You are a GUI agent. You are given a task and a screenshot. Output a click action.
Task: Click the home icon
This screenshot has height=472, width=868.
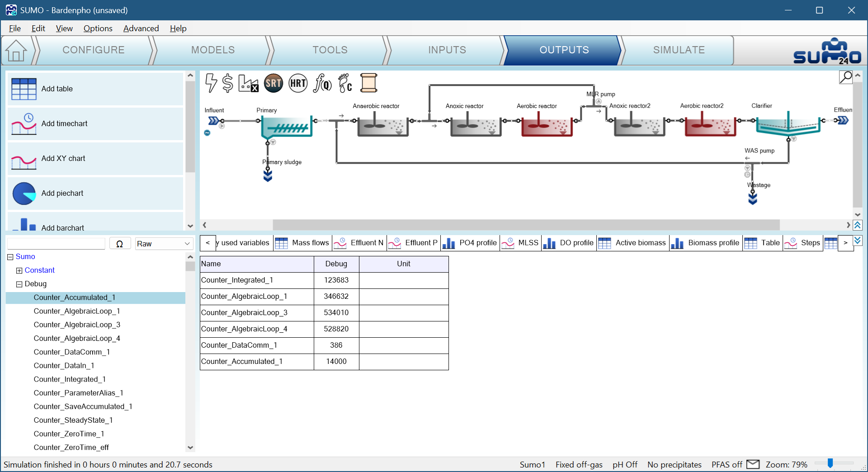click(x=16, y=51)
